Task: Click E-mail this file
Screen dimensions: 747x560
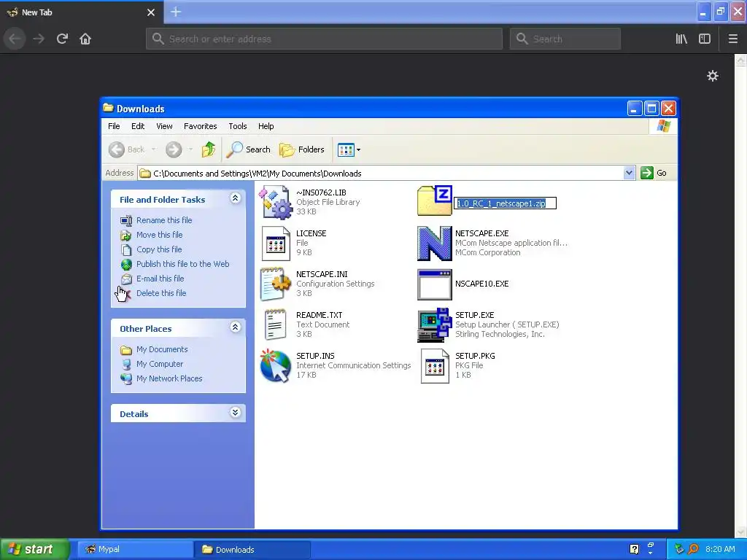Action: pos(160,279)
